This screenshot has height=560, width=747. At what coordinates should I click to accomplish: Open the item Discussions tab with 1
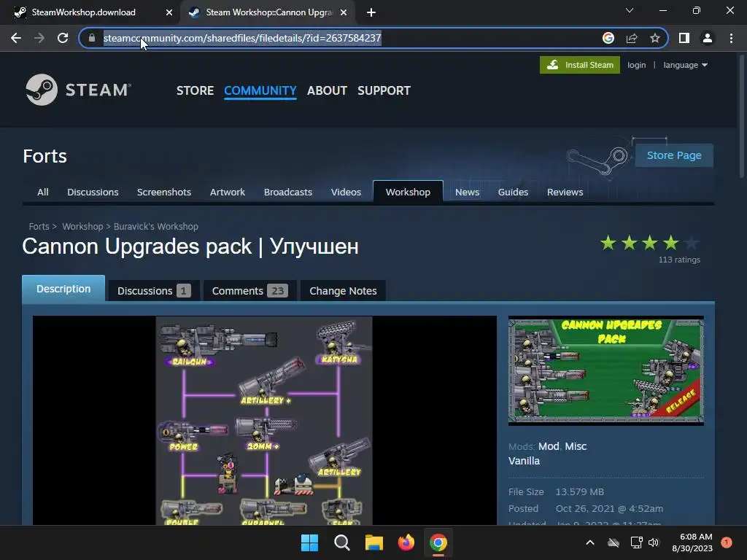click(x=153, y=290)
